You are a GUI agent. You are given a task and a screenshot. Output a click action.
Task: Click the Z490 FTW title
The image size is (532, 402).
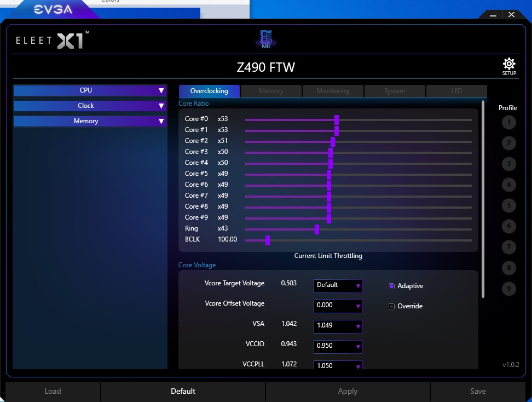pyautogui.click(x=265, y=67)
